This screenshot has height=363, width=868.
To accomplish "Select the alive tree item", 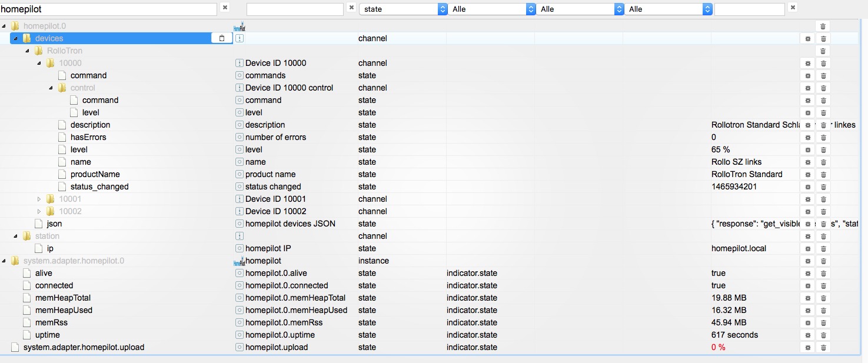I will pos(44,273).
